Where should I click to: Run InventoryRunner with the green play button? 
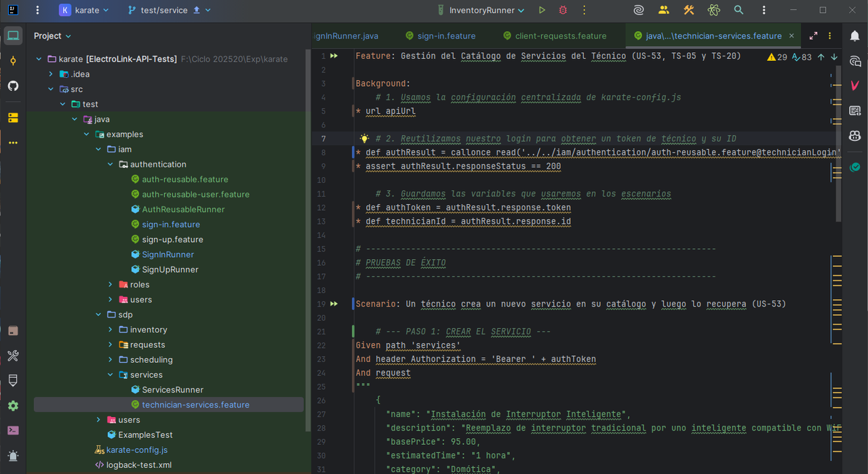(x=542, y=10)
